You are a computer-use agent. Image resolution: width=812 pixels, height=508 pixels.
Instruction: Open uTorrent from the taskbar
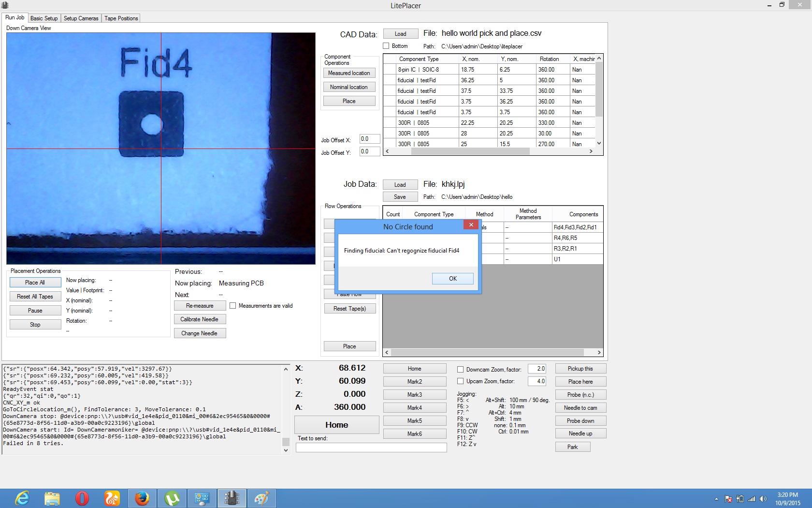[x=172, y=498]
